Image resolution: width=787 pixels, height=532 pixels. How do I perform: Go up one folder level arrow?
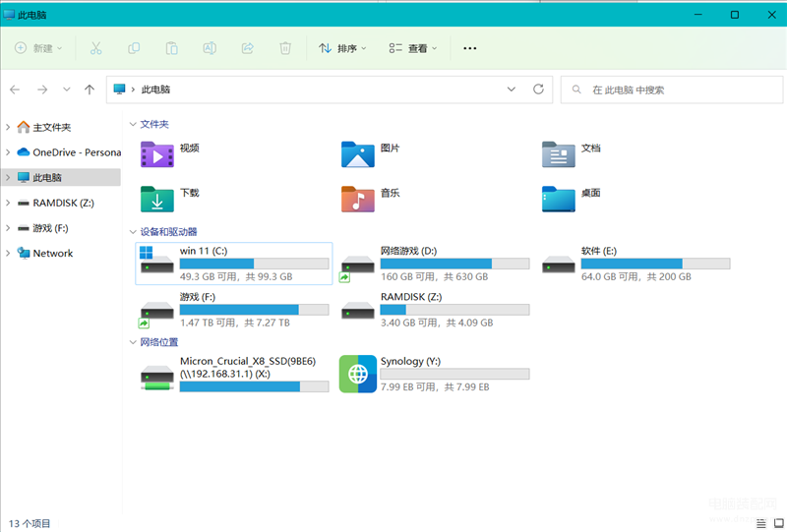pyautogui.click(x=90, y=89)
